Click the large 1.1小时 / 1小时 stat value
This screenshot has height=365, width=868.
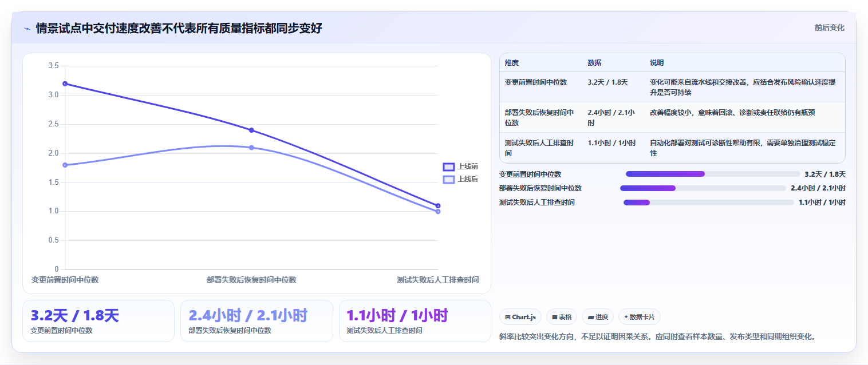(397, 315)
